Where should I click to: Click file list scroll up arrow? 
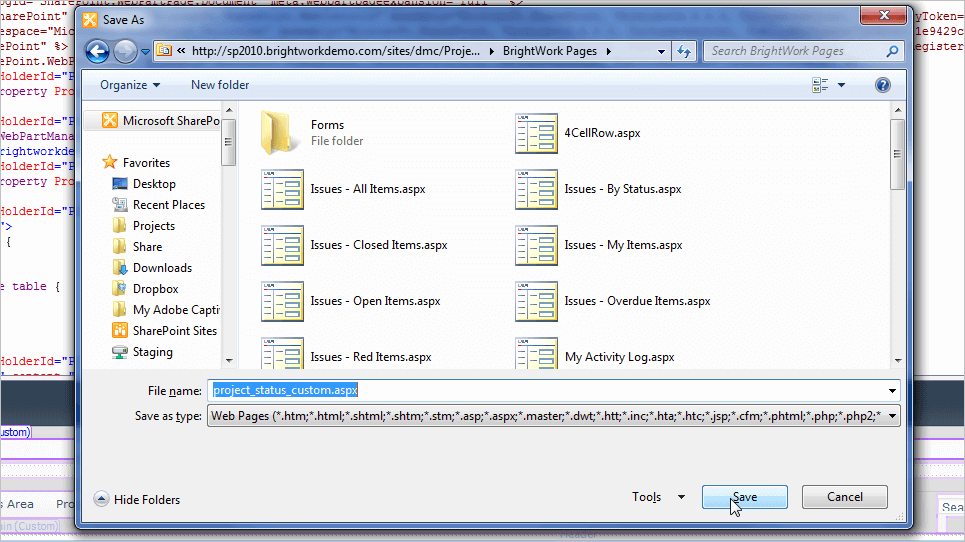[x=897, y=110]
